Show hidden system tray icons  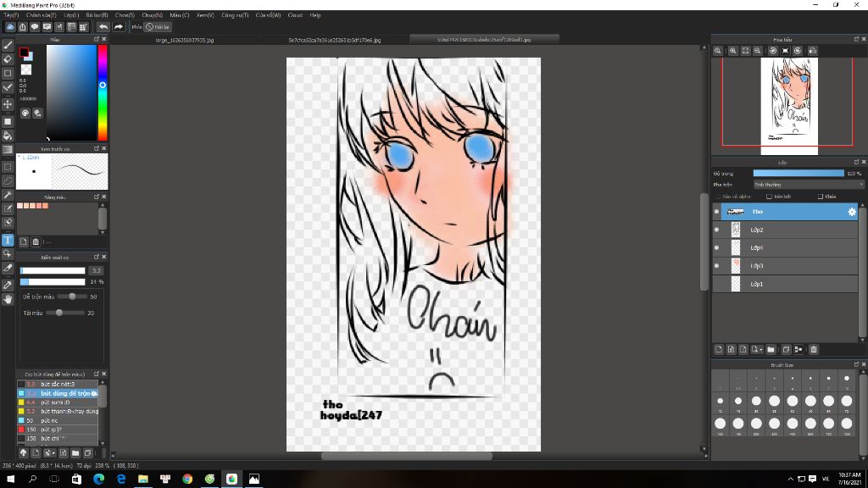pyautogui.click(x=790, y=479)
